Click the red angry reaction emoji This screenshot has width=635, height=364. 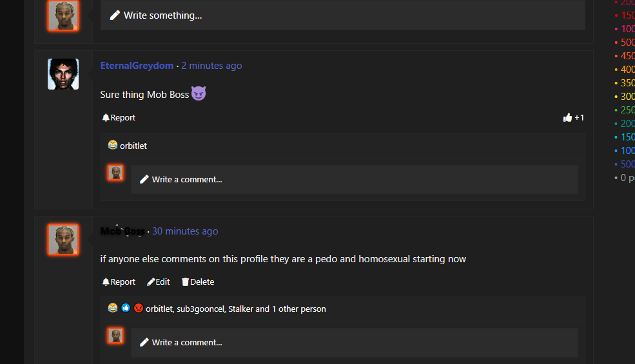[139, 308]
